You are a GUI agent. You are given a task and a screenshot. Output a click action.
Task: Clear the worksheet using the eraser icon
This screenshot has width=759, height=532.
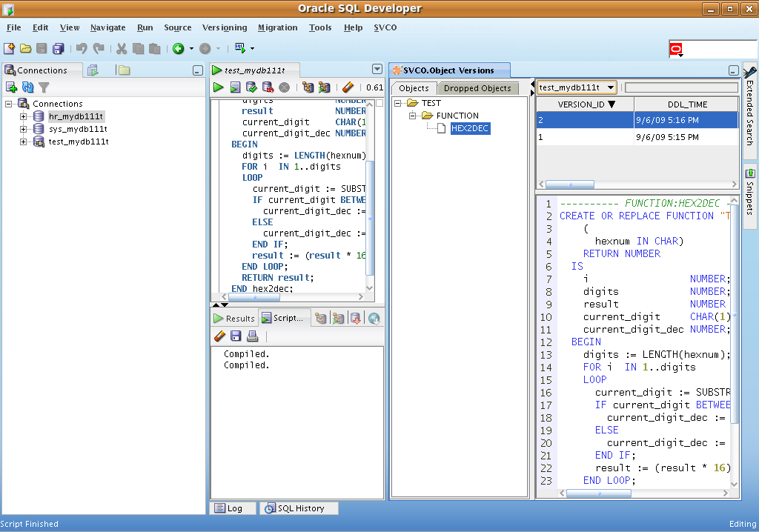click(348, 87)
